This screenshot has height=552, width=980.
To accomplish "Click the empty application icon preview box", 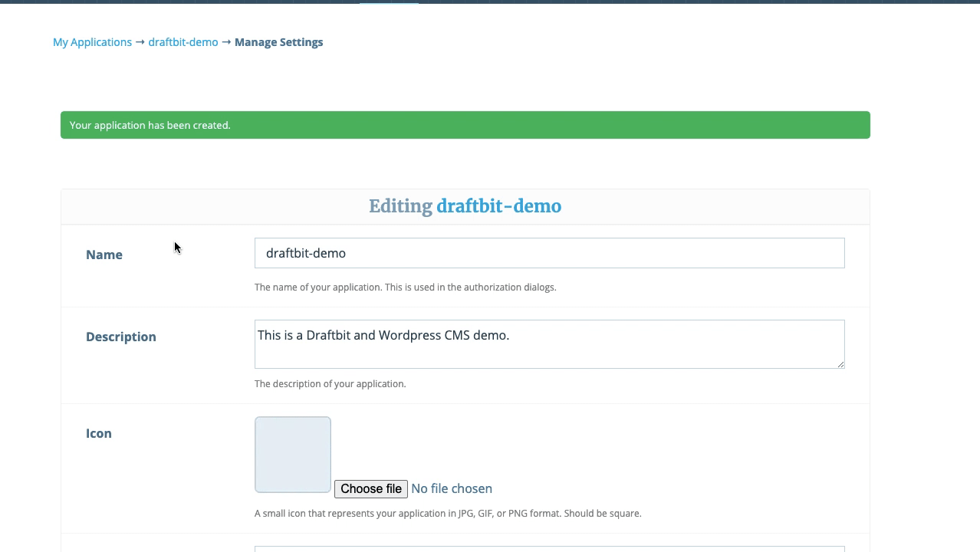I will point(293,455).
